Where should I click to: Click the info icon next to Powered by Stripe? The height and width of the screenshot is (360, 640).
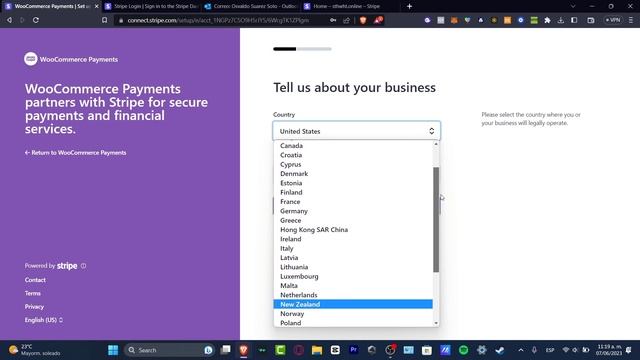(84, 266)
